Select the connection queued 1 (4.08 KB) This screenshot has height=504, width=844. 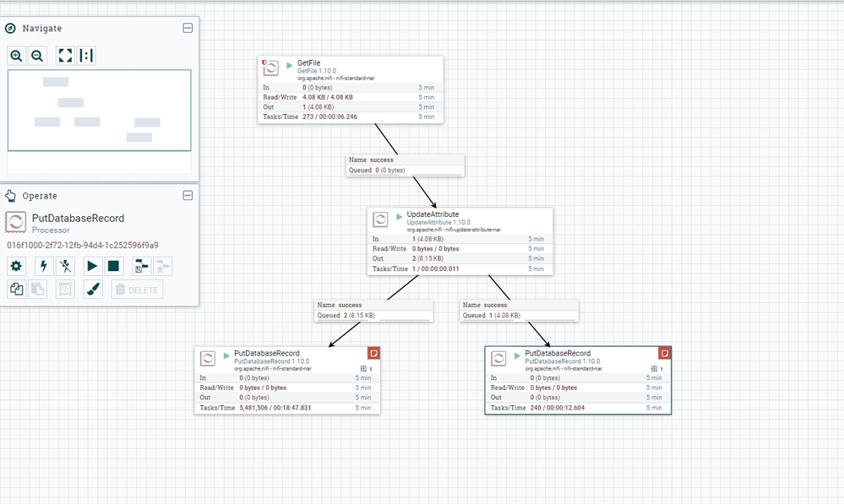click(x=520, y=311)
